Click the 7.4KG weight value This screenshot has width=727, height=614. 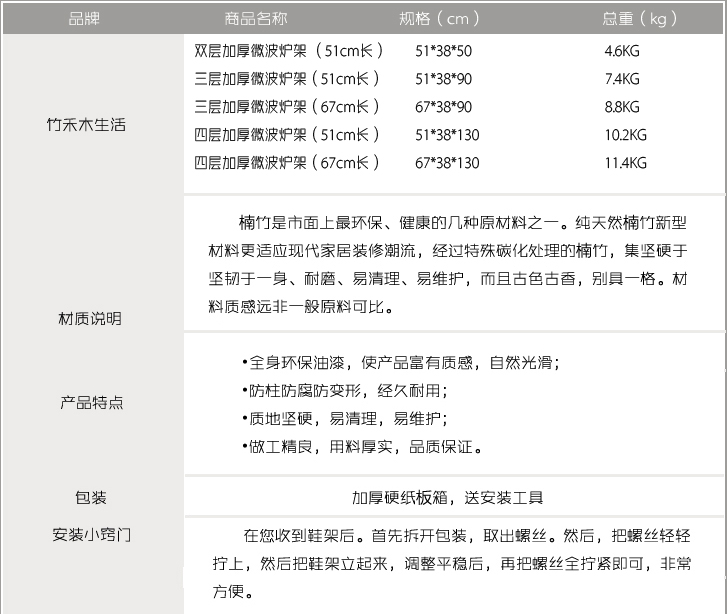[x=621, y=78]
